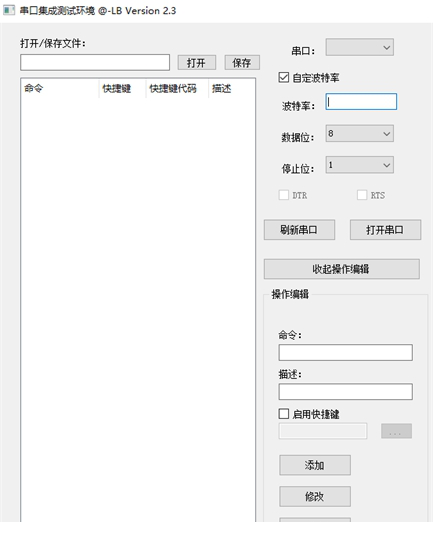Viewport: 433px width, 542px height.
Task: Click the 命令 input field in 操作编辑
Action: point(346,353)
